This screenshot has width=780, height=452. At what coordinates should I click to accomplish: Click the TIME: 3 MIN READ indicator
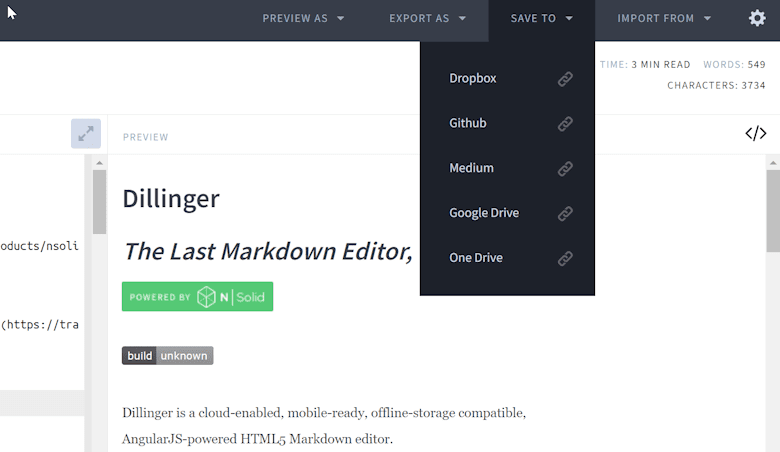(645, 65)
